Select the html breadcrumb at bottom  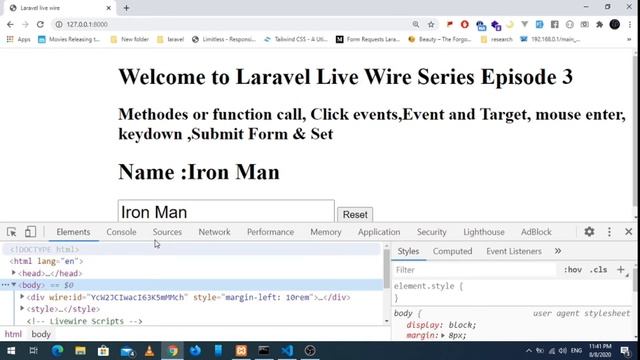coord(13,334)
